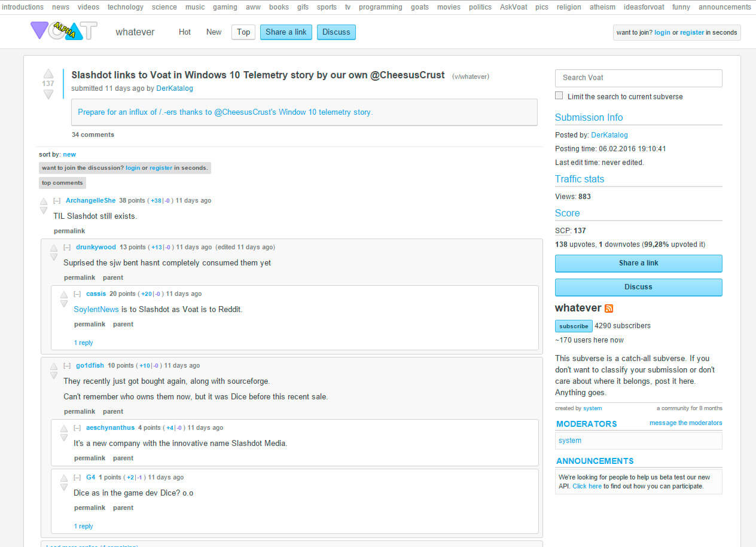Upvote the Slashdot links submission
The width and height of the screenshot is (756, 547).
tap(48, 74)
